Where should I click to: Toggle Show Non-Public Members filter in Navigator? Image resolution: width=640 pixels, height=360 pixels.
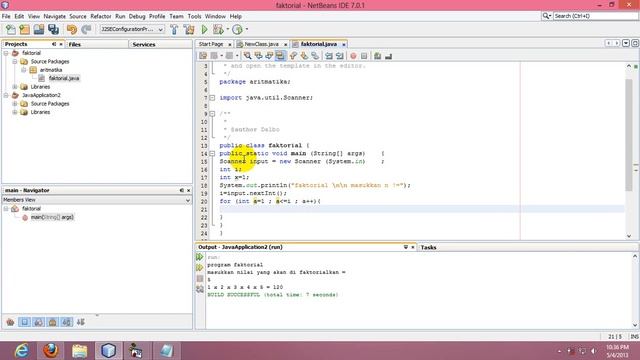tap(53, 322)
